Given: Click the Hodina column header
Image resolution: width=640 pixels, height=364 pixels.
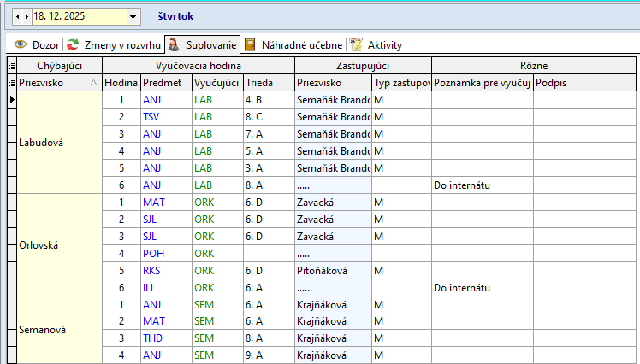Looking at the screenshot, I should [121, 83].
